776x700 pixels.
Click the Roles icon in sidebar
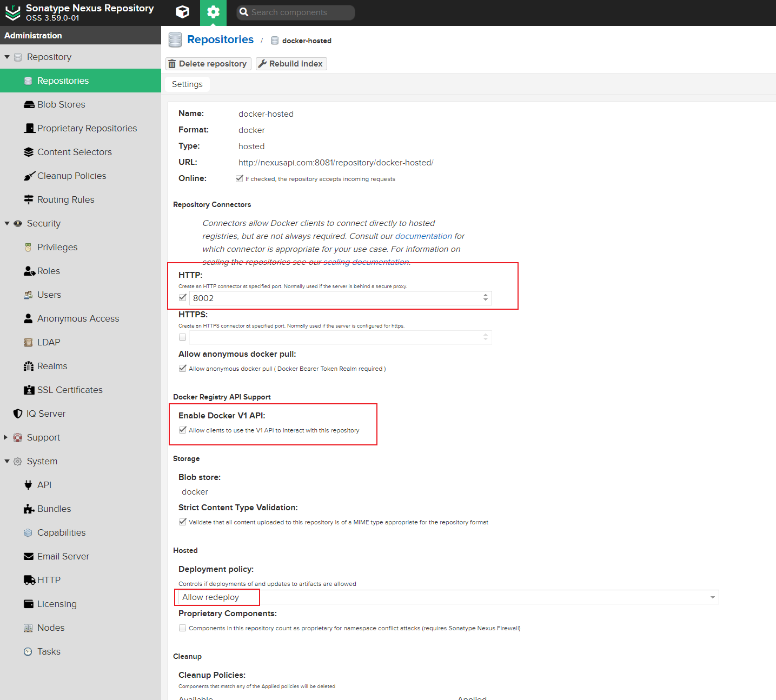coord(29,271)
